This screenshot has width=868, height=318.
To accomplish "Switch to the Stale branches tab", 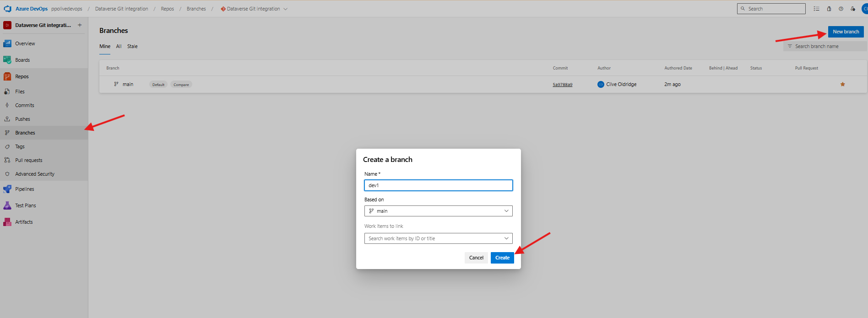I will [132, 46].
